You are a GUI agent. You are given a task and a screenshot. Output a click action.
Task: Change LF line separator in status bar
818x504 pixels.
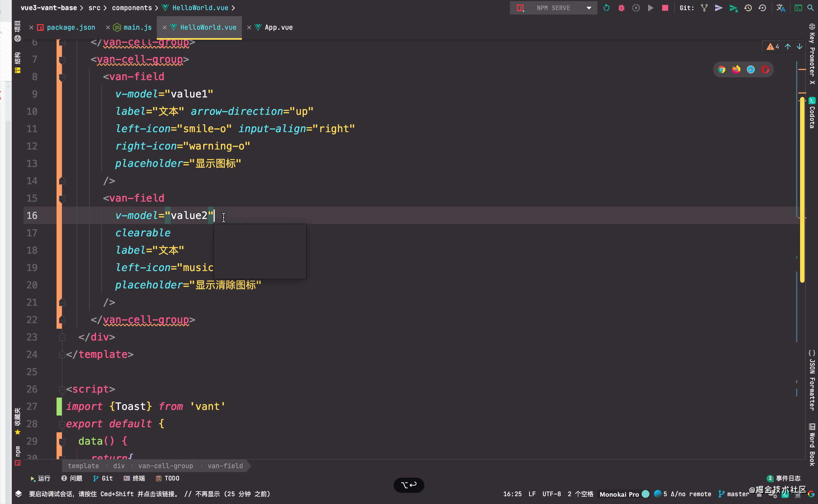pyautogui.click(x=532, y=494)
